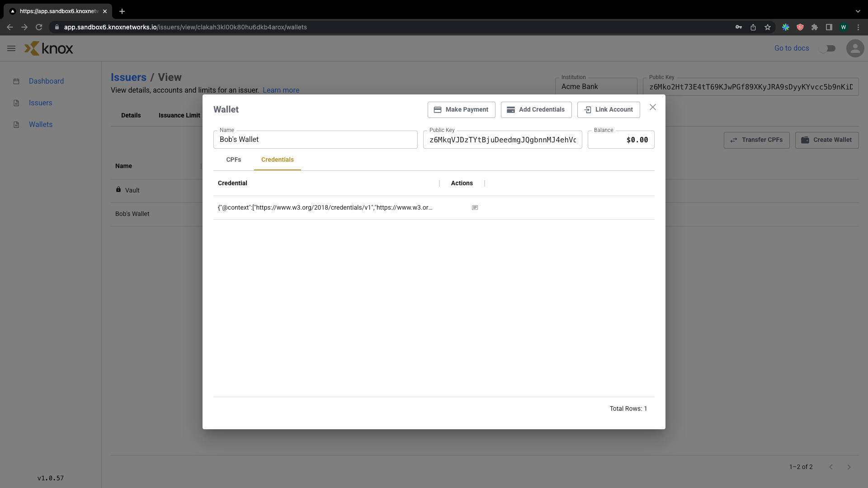This screenshot has width=868, height=488.
Task: Click the wallet Name field
Action: pyautogui.click(x=315, y=140)
